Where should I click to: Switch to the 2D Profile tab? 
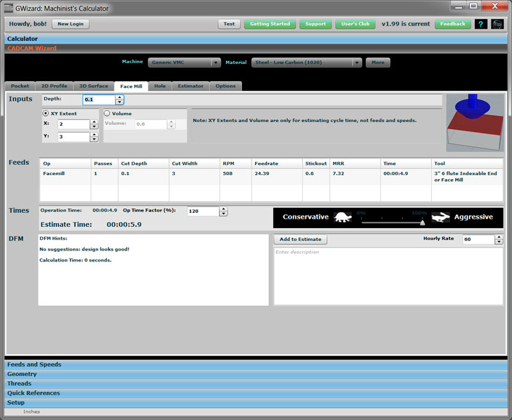[x=54, y=86]
